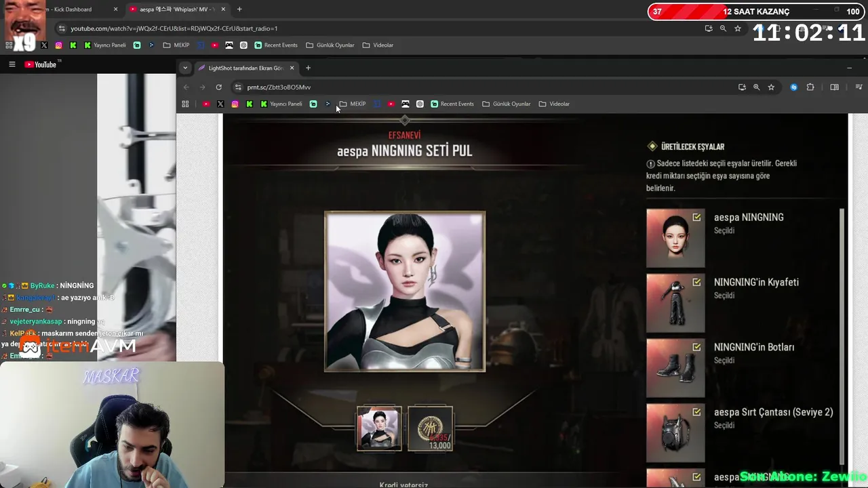Toggle aespa Sırt Çantası checkbox
This screenshot has height=488, width=868.
pos(696,412)
